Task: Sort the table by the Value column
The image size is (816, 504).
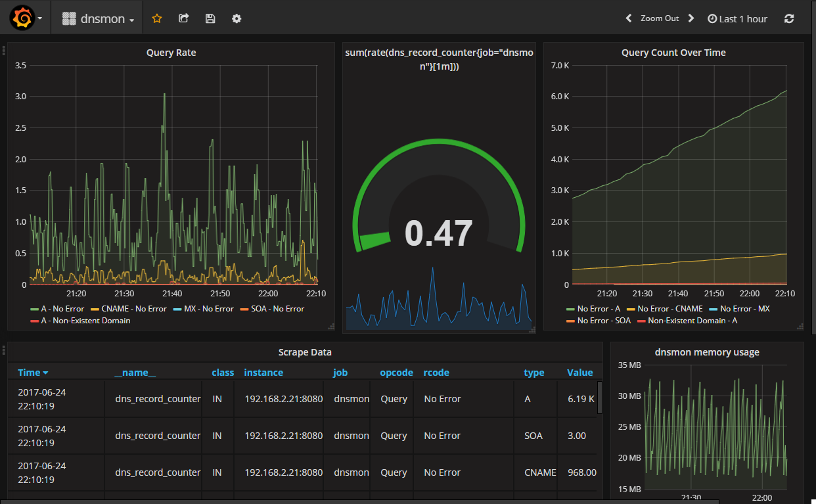Action: 580,373
